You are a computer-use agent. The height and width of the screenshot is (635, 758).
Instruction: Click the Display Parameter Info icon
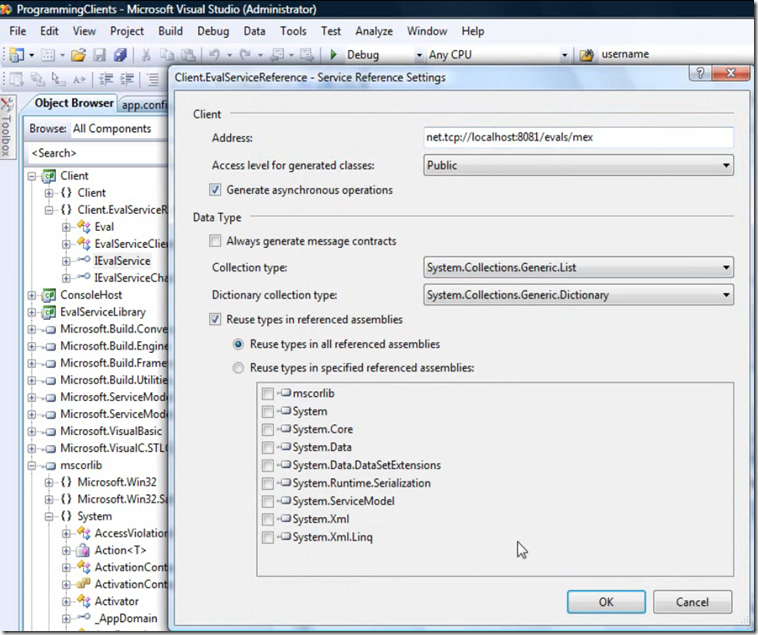pos(37,79)
